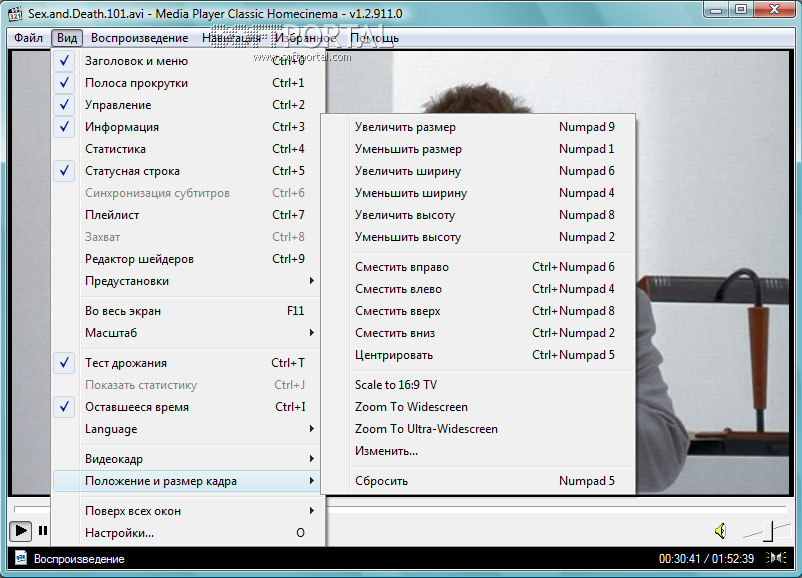802x578 pixels.
Task: Toggle Полоса прокрутки option
Action: tap(188, 83)
